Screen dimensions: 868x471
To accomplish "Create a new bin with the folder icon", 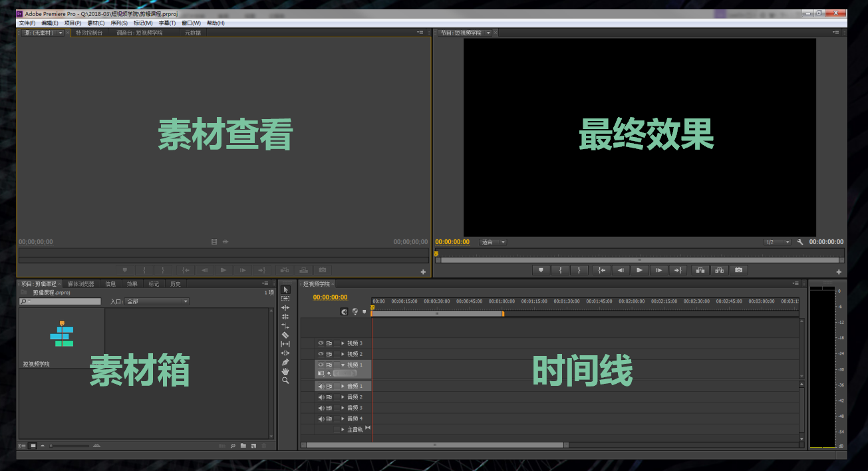I will [243, 445].
